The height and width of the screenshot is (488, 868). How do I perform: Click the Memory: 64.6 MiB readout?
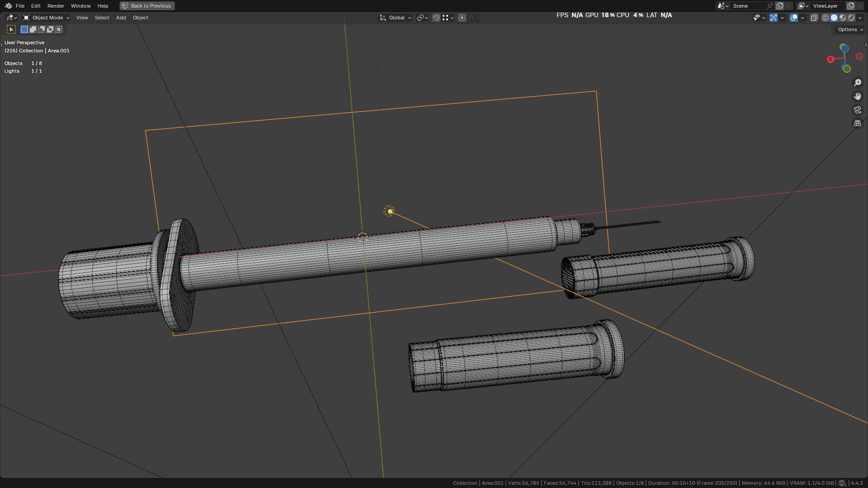(x=764, y=483)
